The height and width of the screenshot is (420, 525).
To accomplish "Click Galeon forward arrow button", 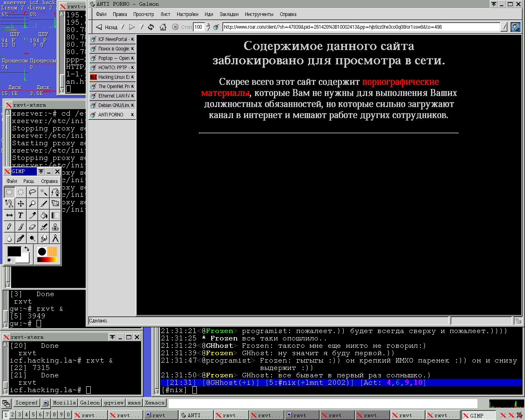I will (x=132, y=27).
